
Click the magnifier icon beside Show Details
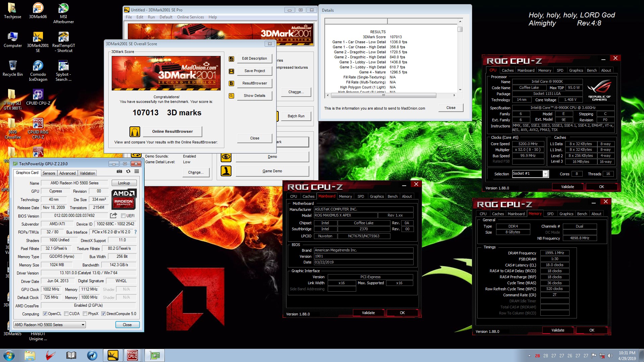point(231,96)
